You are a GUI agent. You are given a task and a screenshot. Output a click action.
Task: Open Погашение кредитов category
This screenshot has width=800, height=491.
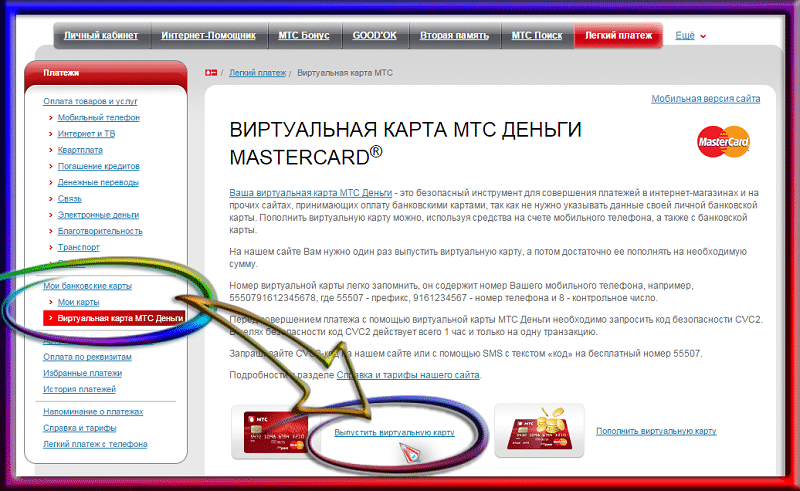click(98, 166)
